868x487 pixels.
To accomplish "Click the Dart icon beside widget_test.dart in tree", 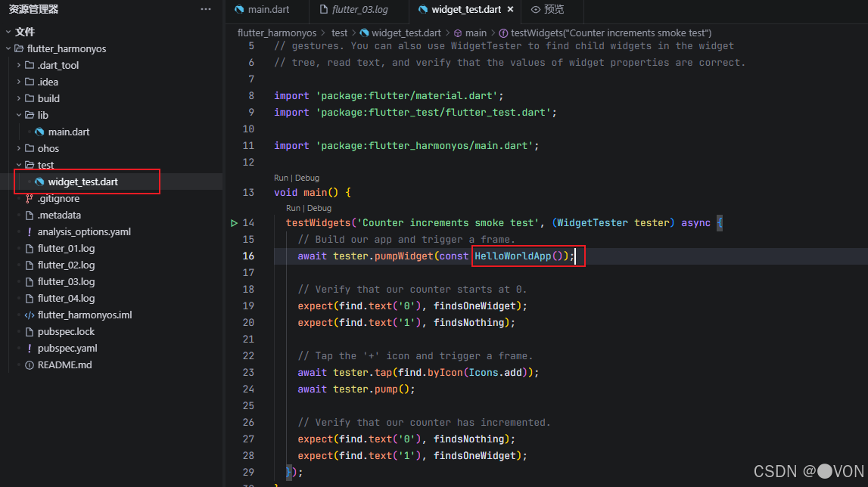I will (x=39, y=181).
